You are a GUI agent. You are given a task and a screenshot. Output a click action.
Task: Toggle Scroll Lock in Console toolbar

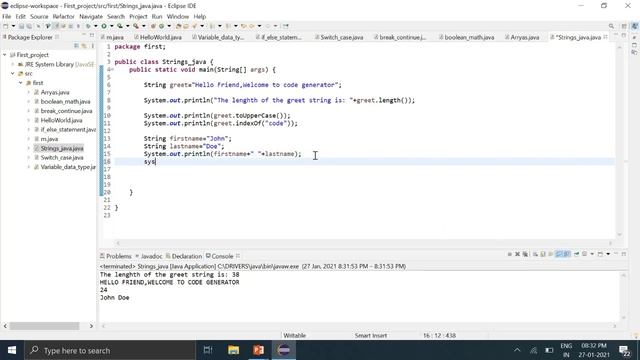pyautogui.click(x=543, y=254)
